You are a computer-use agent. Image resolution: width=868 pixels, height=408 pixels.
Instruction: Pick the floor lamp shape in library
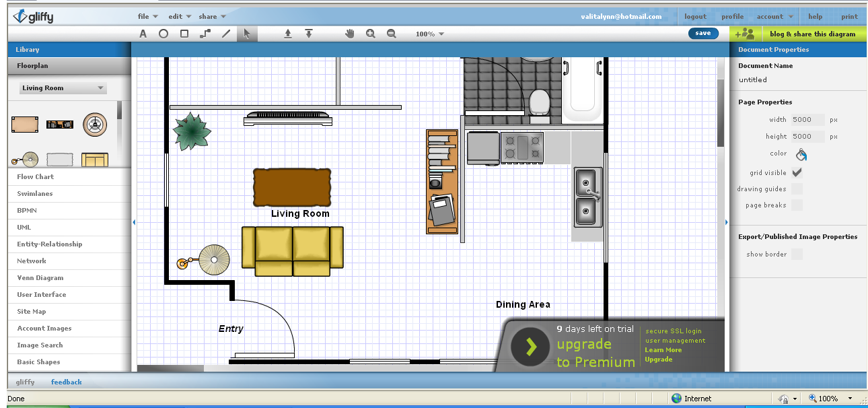[24, 160]
